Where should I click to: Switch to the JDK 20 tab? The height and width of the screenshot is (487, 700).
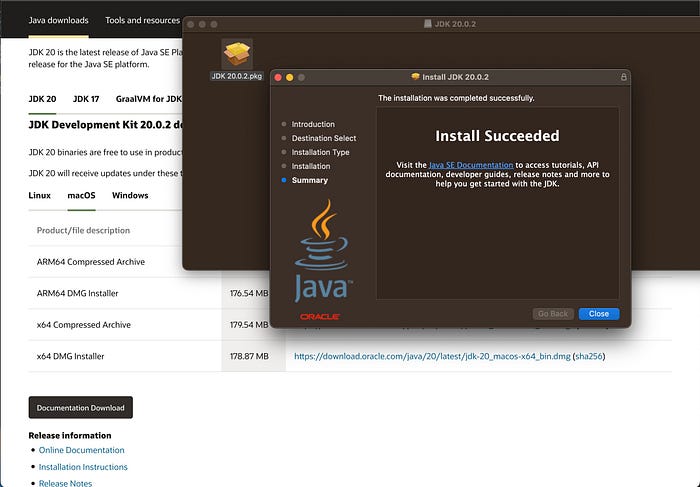[x=42, y=99]
